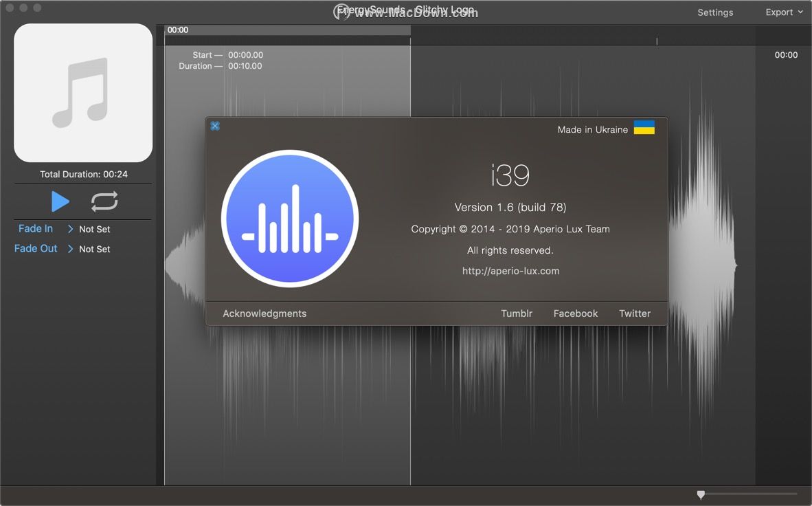Adjust the zoom slider handle at bottom
This screenshot has width=812, height=506.
coord(701,494)
